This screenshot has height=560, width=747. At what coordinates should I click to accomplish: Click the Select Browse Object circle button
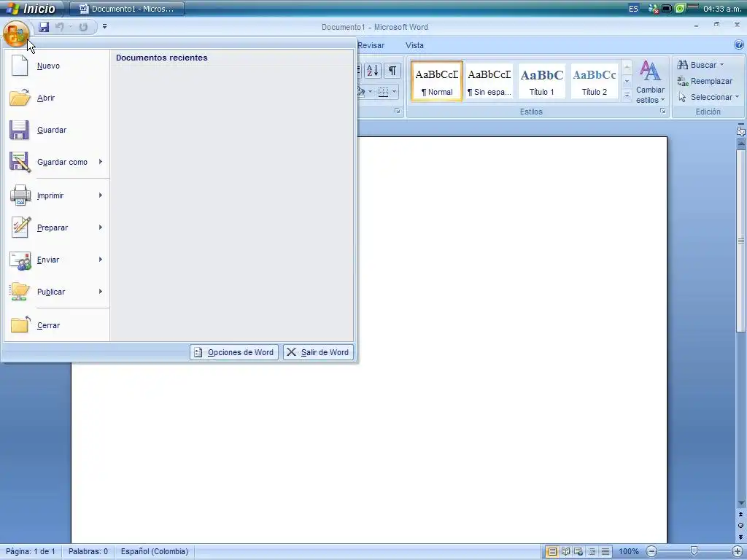click(x=741, y=525)
